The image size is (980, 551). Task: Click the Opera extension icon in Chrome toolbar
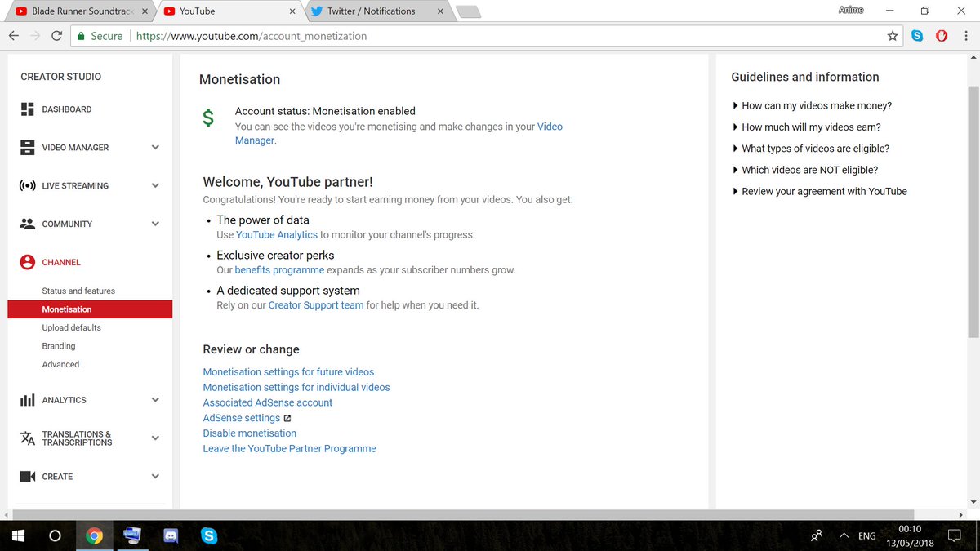(942, 36)
